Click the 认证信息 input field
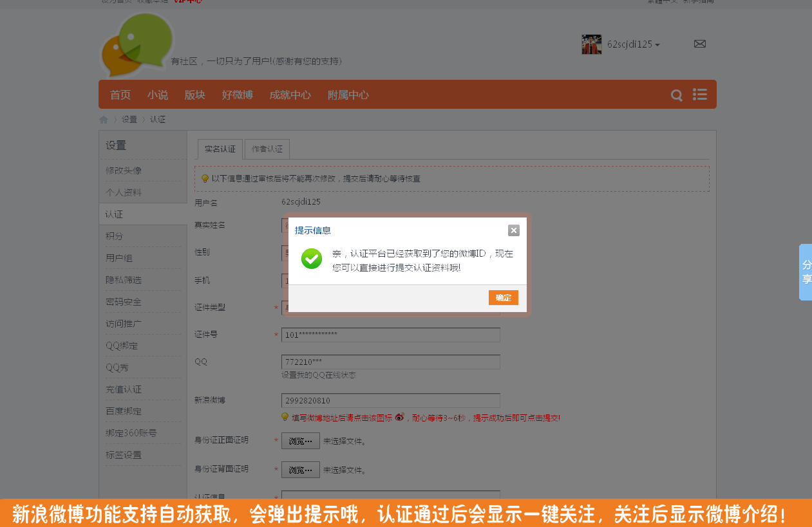The image size is (812, 527). (391, 495)
